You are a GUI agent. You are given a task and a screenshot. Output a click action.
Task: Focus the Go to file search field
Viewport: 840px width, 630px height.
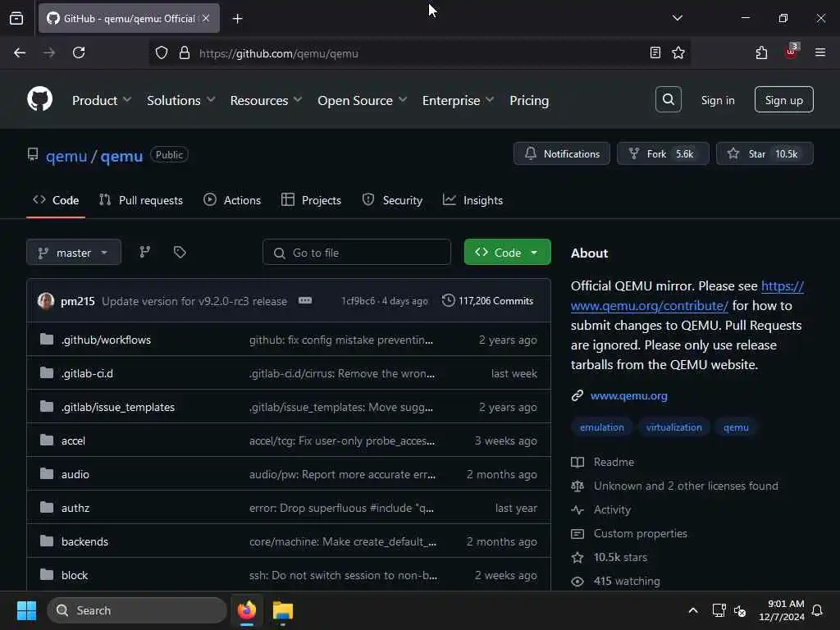356,253
